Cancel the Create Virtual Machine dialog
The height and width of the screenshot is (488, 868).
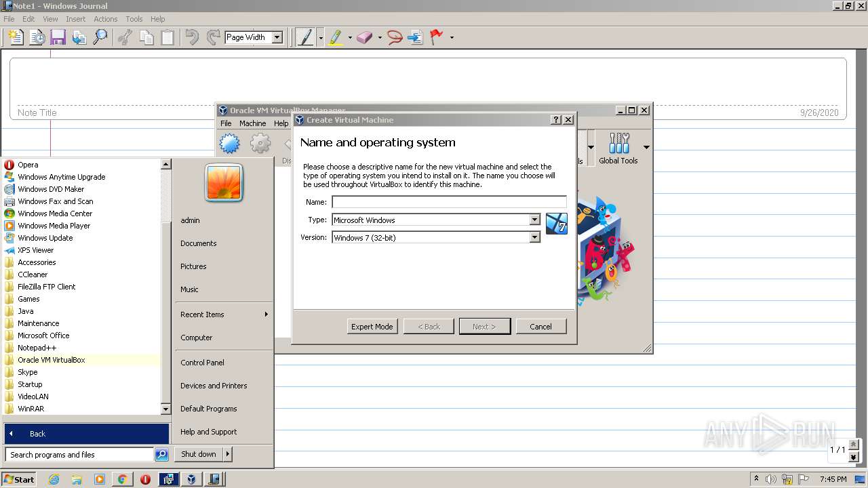[540, 326]
